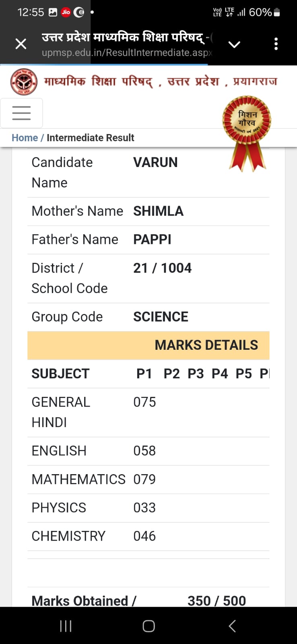Click the CHEMISTRY marks value 046
The height and width of the screenshot is (644, 297).
click(x=144, y=536)
